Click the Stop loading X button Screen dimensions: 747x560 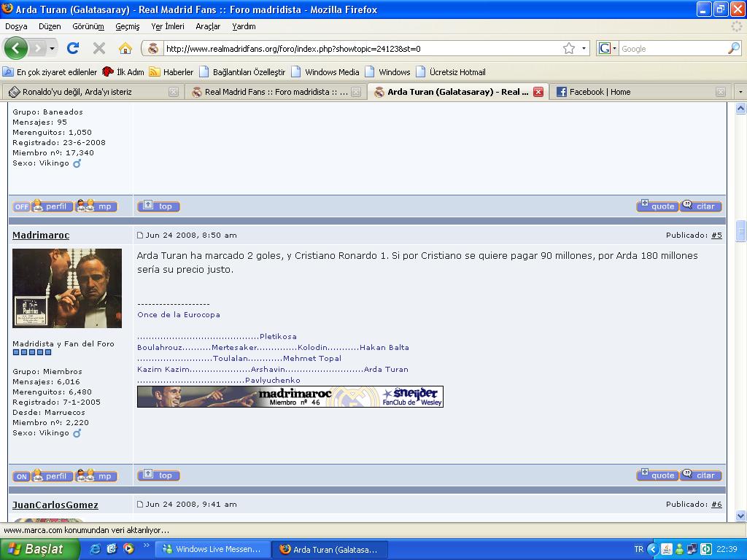[99, 48]
